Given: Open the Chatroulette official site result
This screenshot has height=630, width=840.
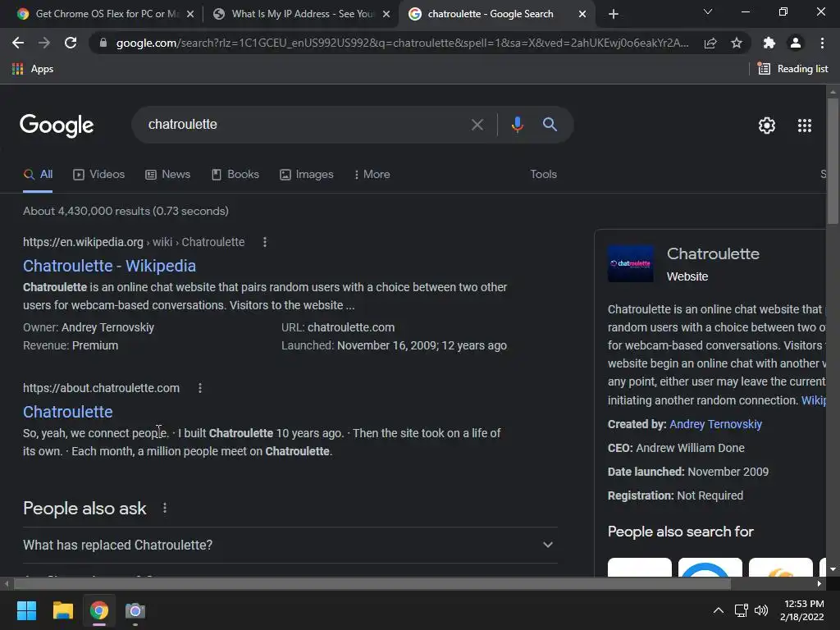Looking at the screenshot, I should 67,412.
